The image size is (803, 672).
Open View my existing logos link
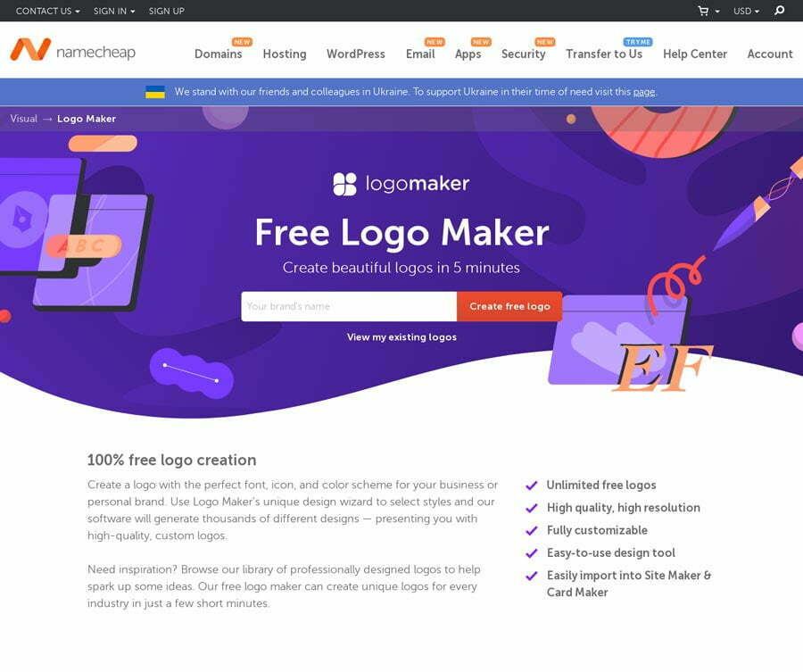[401, 337]
